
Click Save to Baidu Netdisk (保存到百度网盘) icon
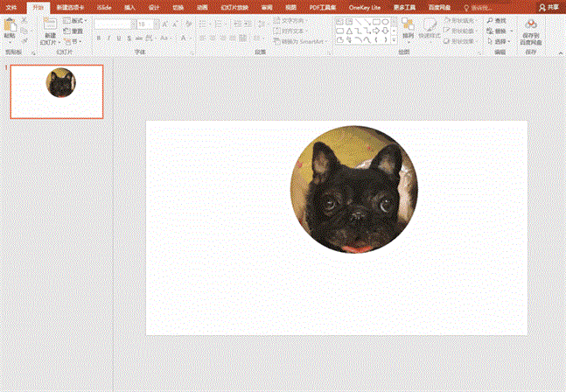tap(531, 26)
